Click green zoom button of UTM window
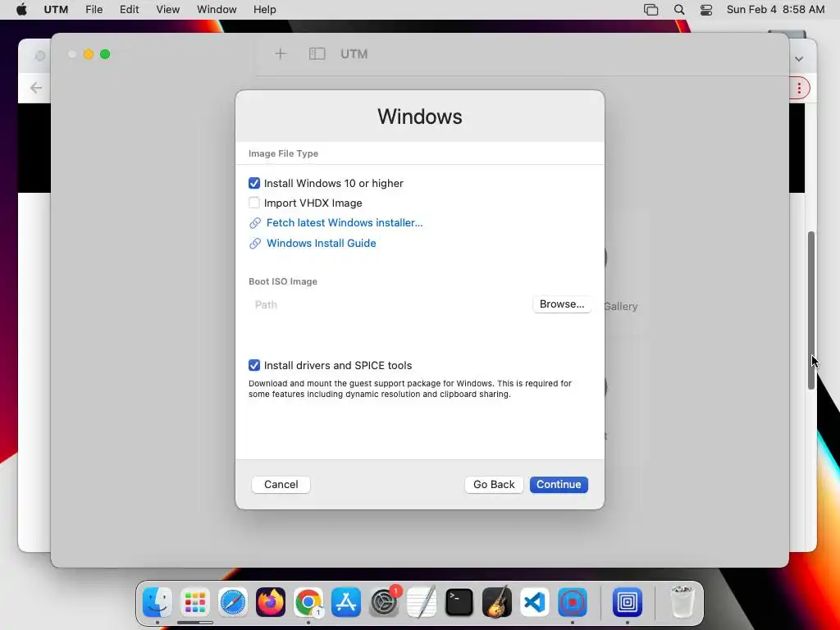This screenshot has height=630, width=840. pos(106,54)
